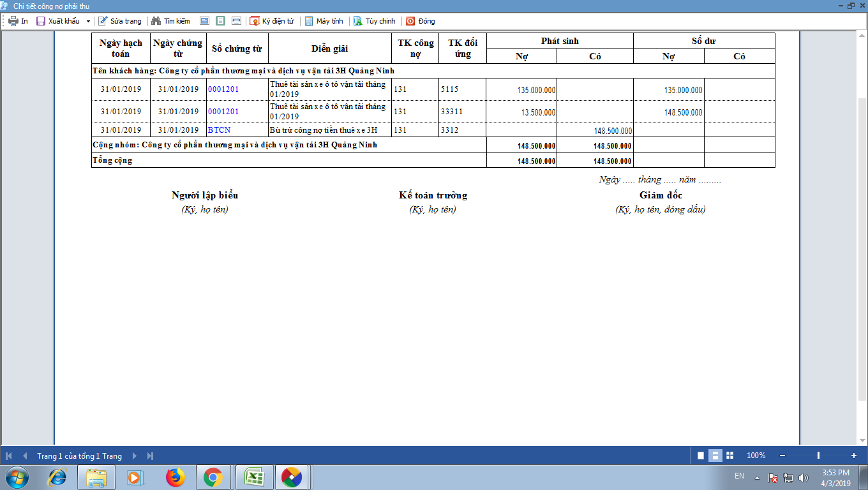This screenshot has width=868, height=490.
Task: Show hidden system tray icons
Action: point(757,477)
